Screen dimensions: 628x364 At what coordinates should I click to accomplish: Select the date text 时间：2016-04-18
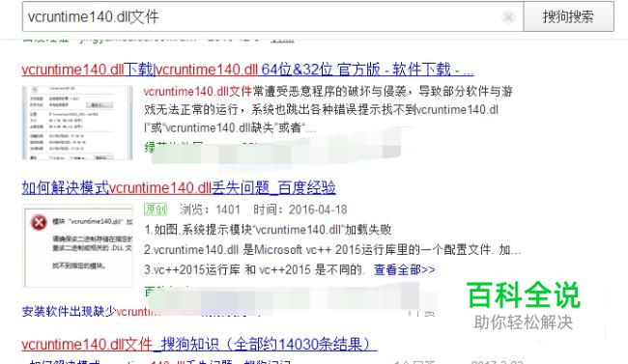[300, 210]
